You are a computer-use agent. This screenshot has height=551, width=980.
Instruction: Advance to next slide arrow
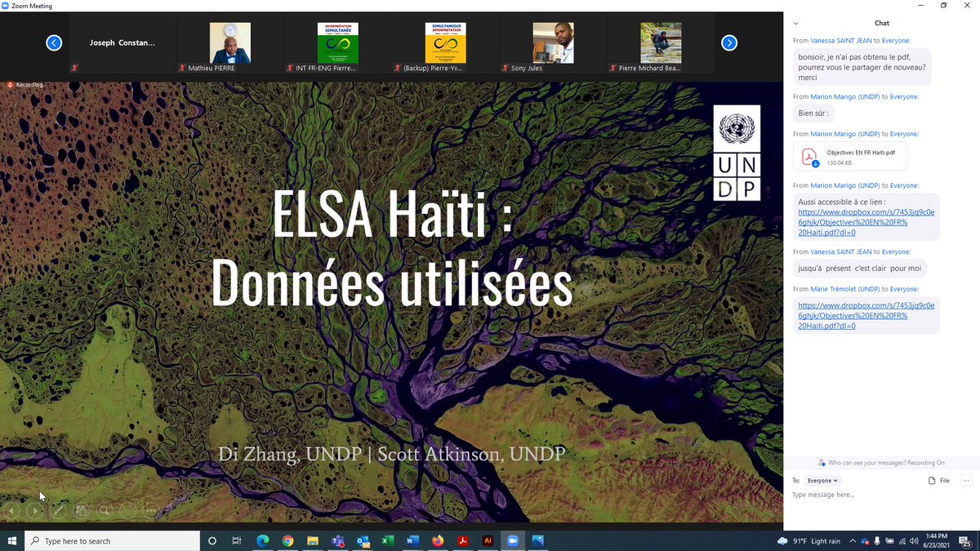(x=34, y=511)
